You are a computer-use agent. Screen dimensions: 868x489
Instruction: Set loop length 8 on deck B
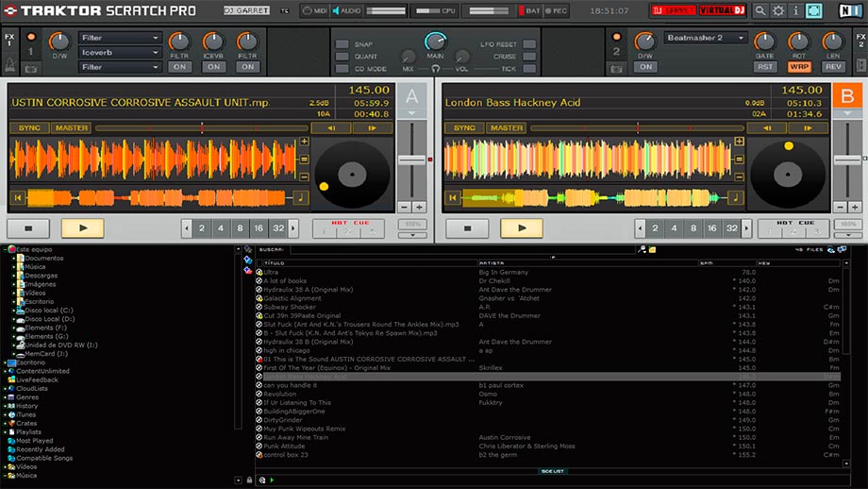pos(693,228)
